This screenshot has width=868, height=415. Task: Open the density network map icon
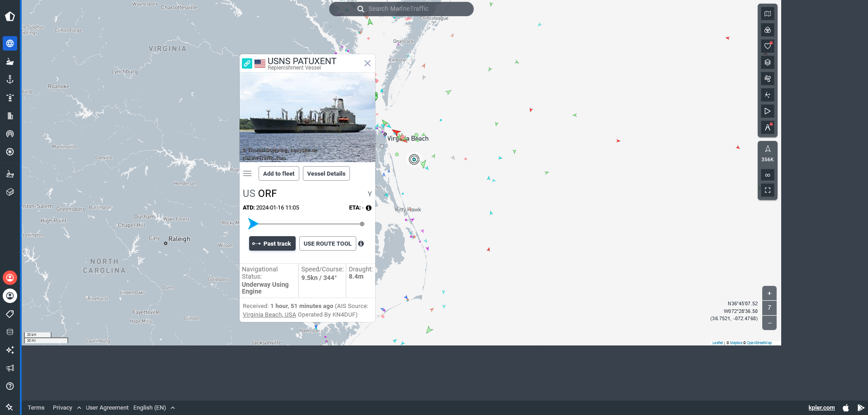pos(768,95)
